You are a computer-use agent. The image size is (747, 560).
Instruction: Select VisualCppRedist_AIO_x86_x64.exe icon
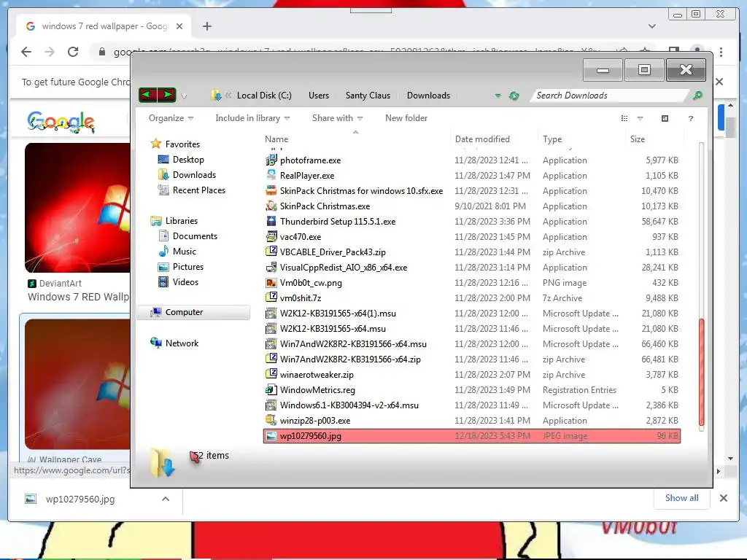pyautogui.click(x=271, y=267)
